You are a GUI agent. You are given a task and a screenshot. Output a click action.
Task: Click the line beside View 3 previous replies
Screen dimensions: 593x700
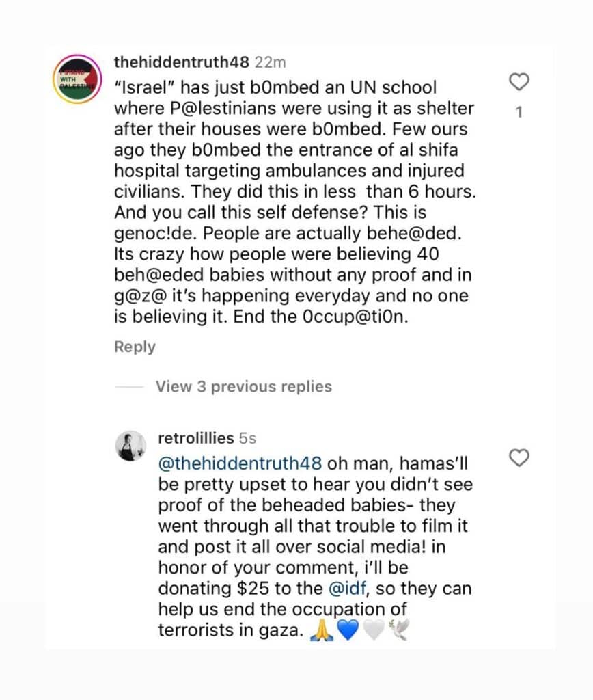pos(128,387)
